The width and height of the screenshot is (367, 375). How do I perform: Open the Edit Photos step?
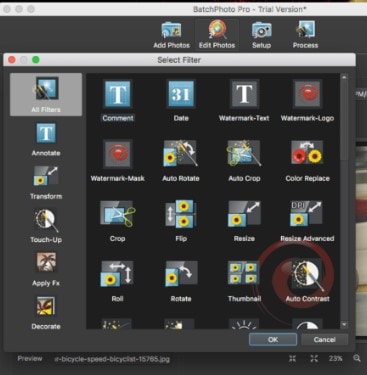coord(217,35)
